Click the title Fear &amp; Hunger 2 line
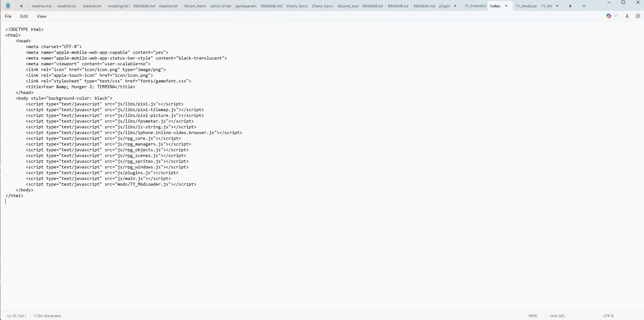The width and height of the screenshot is (644, 320). 80,87
